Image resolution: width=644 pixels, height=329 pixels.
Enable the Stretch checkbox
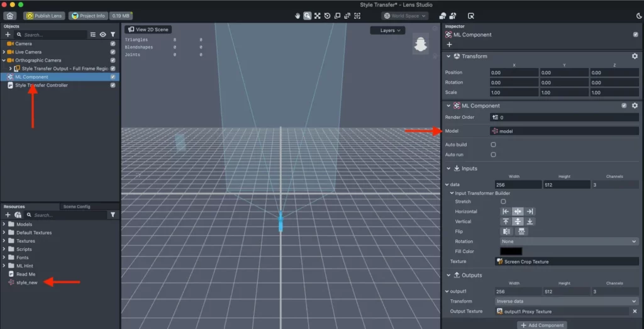coord(503,202)
